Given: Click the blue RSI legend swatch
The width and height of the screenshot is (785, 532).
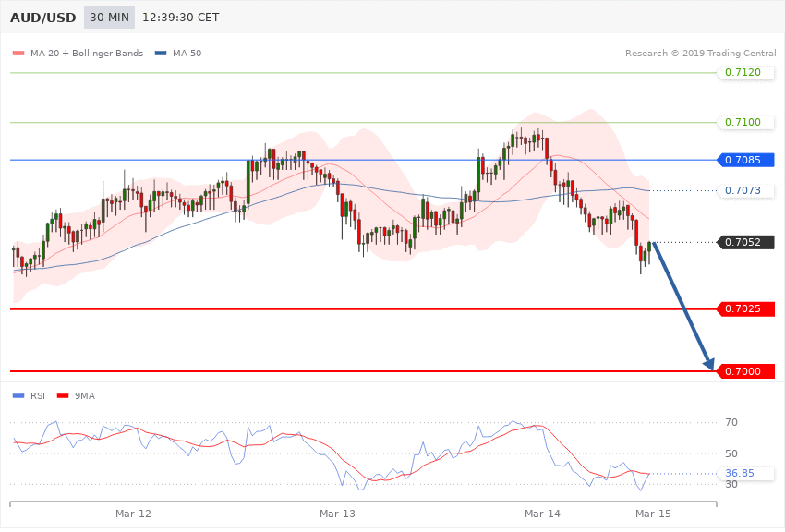Looking at the screenshot, I should [x=18, y=396].
